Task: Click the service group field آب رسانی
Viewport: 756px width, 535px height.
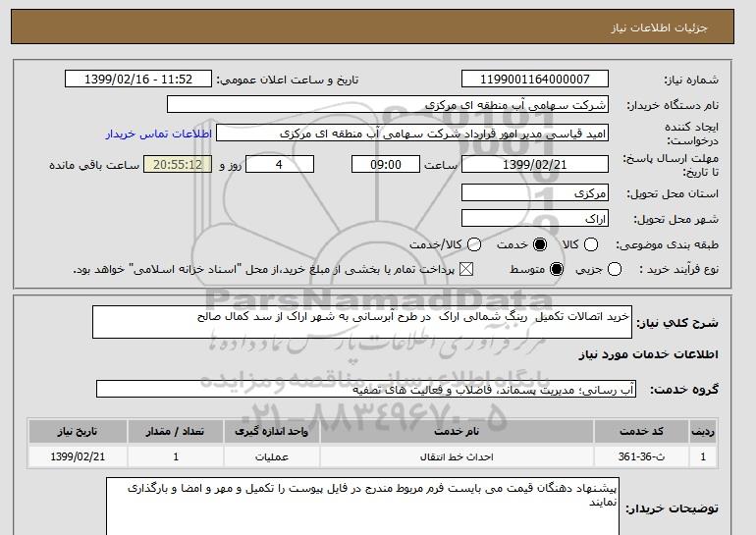Action: point(366,389)
